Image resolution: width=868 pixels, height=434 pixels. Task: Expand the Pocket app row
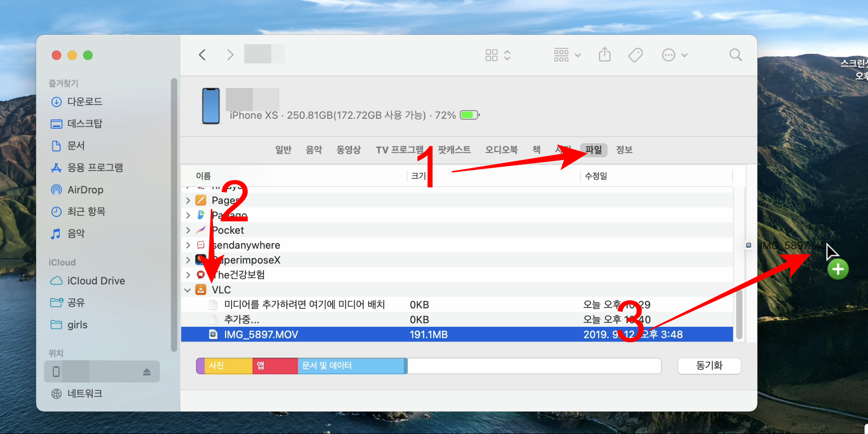point(188,230)
